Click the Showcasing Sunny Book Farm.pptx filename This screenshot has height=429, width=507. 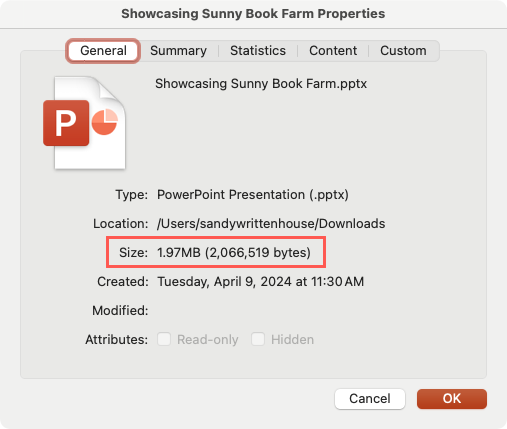pyautogui.click(x=261, y=84)
